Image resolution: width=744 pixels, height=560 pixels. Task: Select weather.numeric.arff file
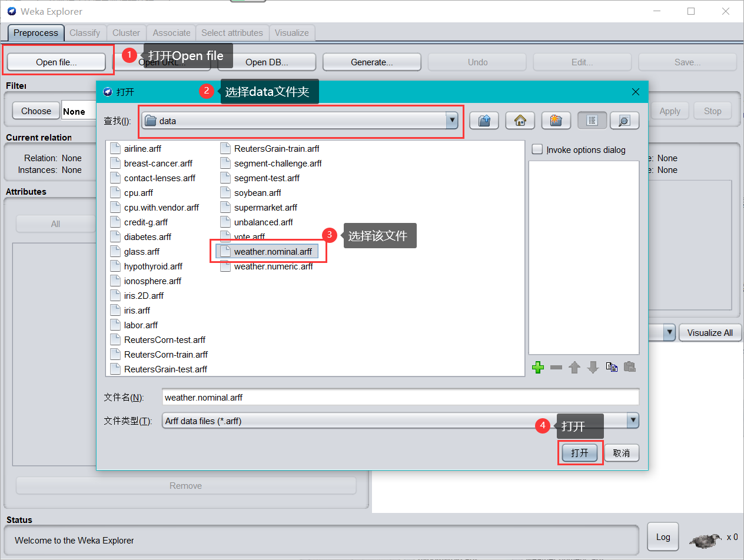pos(267,266)
